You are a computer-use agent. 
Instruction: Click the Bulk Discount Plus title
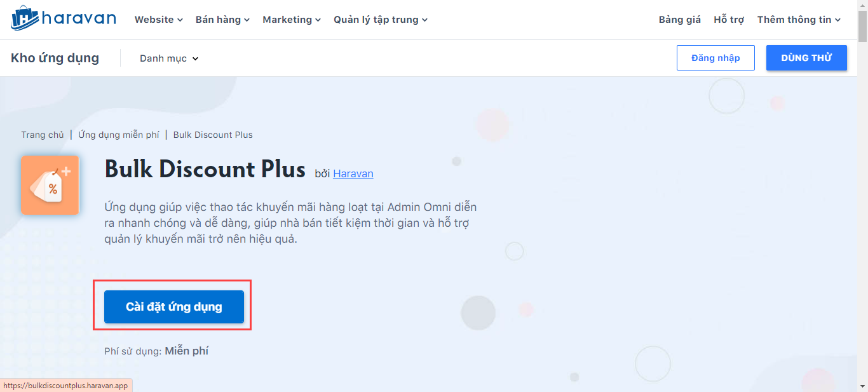205,170
